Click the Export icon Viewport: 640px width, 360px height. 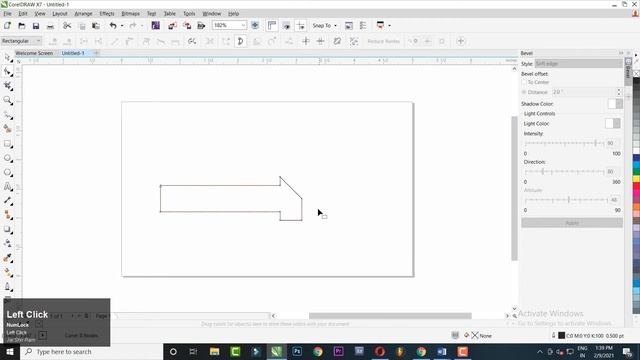187,26
